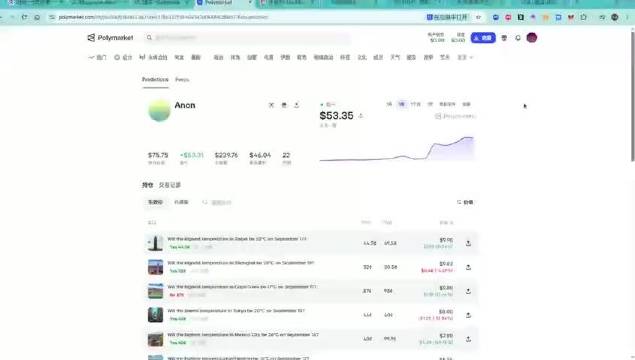Open the browser extensions puzzle icon
This screenshot has height=360, width=635.
click(583, 17)
